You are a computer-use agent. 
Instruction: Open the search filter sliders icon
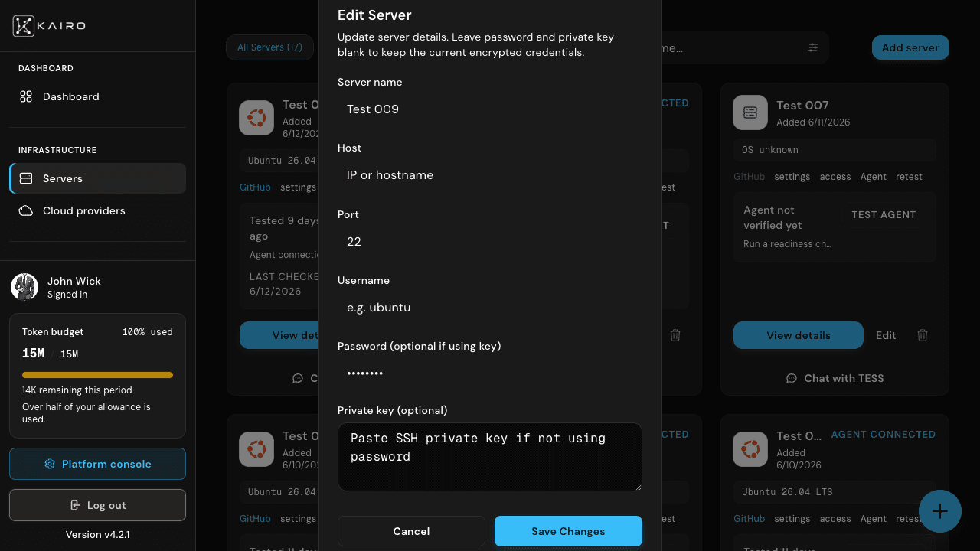pyautogui.click(x=813, y=47)
